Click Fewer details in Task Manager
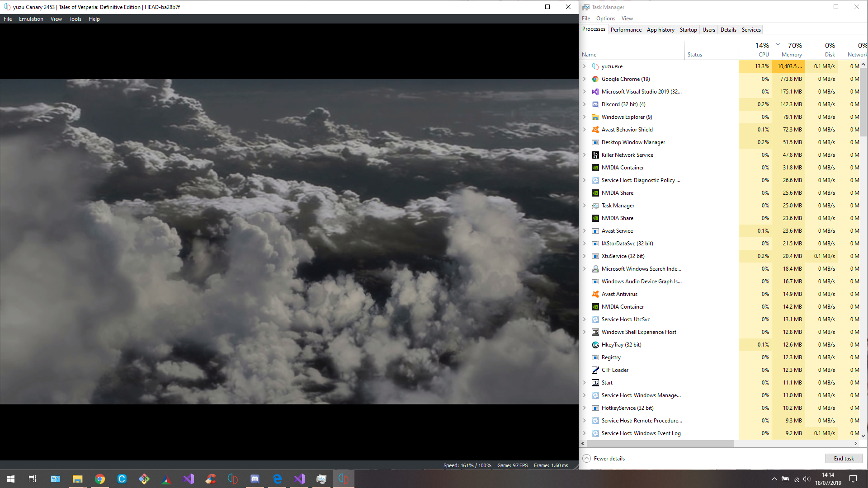The height and width of the screenshot is (488, 868). (604, 459)
